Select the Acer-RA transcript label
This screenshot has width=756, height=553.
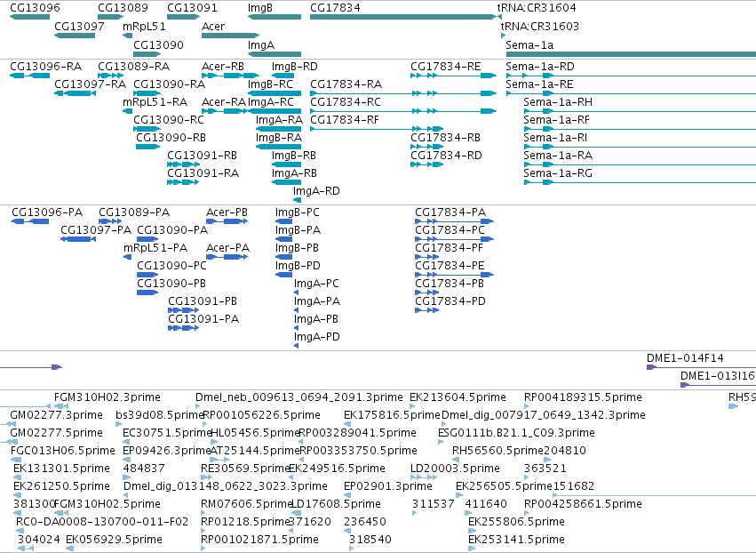tap(224, 102)
